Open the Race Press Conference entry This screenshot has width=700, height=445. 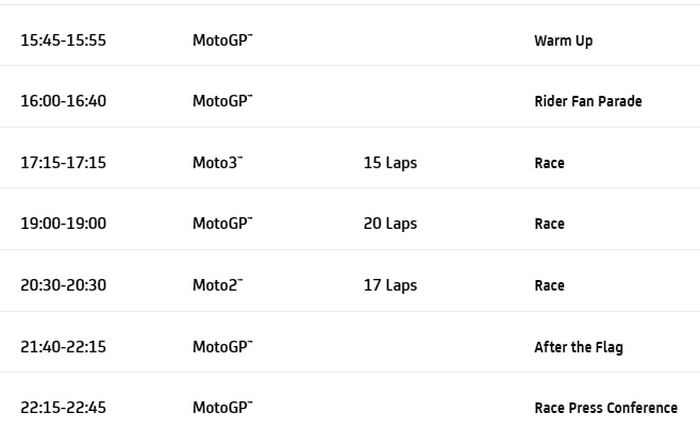pyautogui.click(x=605, y=408)
